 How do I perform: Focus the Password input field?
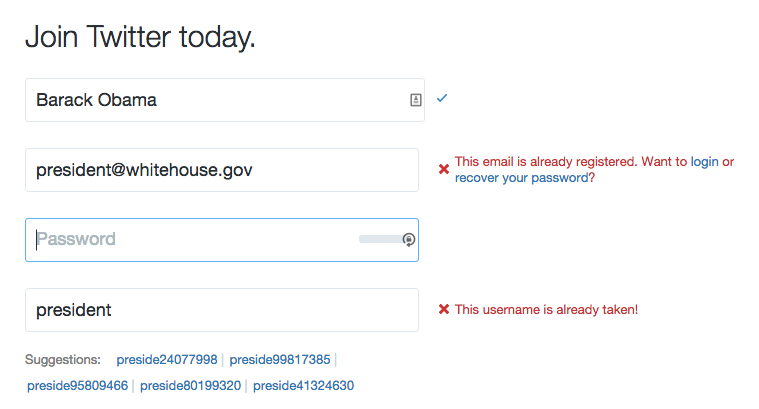pos(190,240)
